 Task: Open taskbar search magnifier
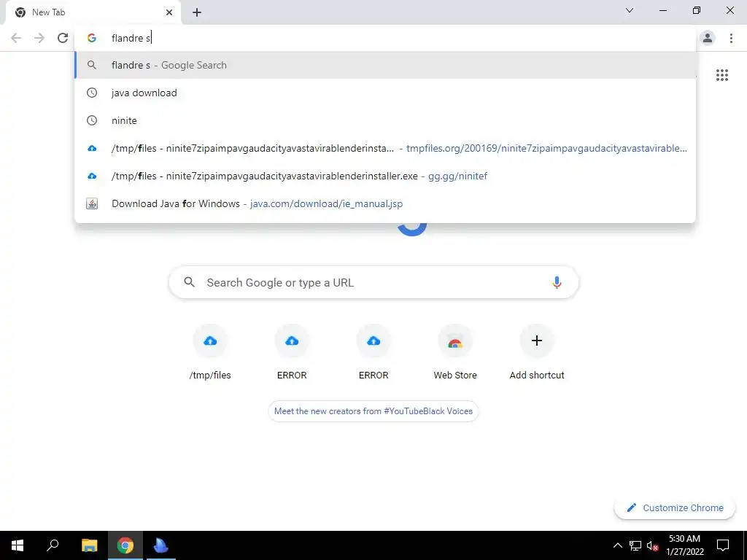coord(53,545)
